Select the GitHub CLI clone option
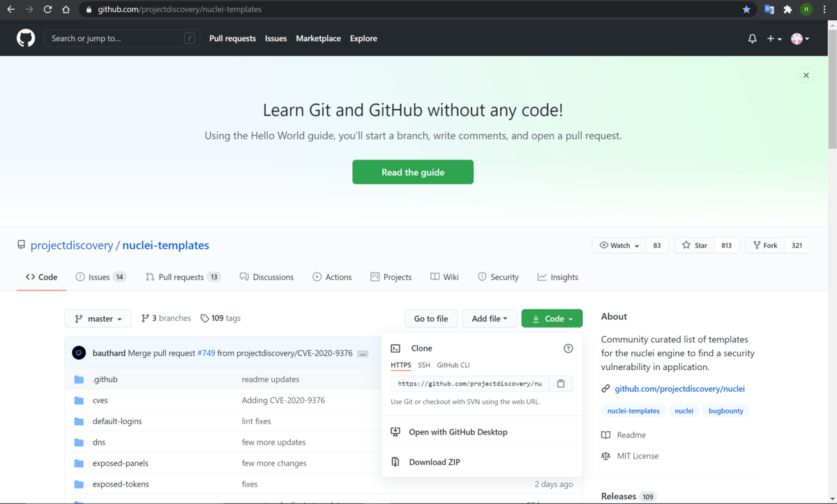837x504 pixels. pyautogui.click(x=453, y=365)
